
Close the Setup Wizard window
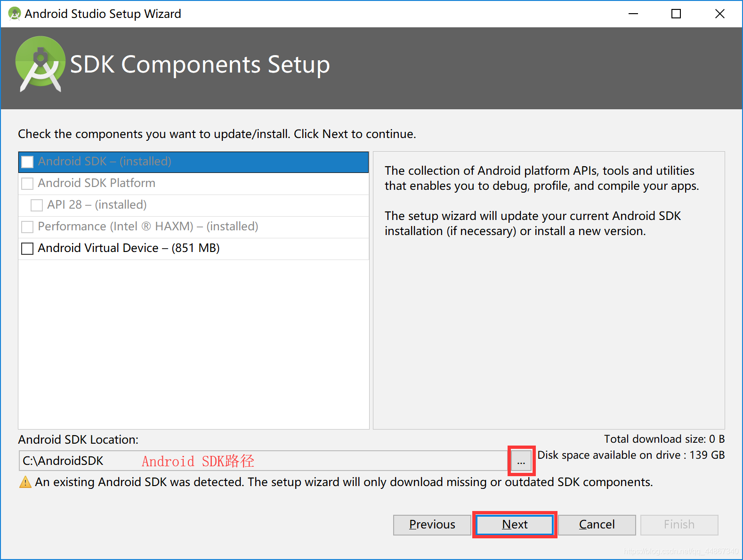(720, 14)
